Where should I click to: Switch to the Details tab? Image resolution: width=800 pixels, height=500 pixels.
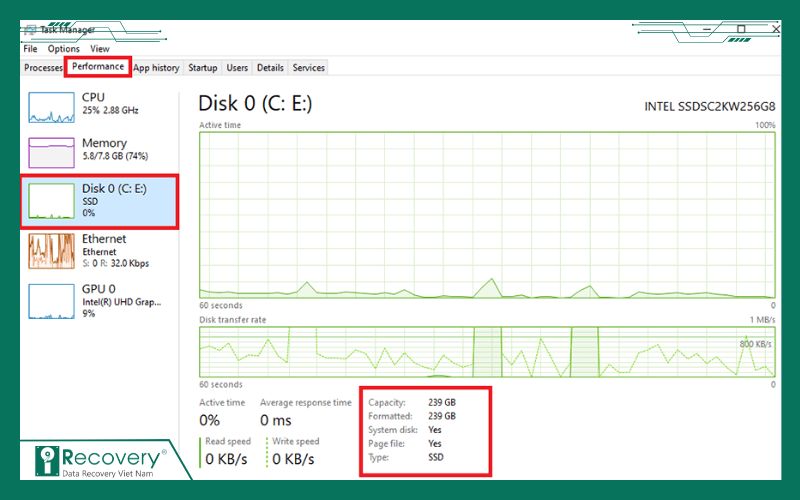(270, 68)
